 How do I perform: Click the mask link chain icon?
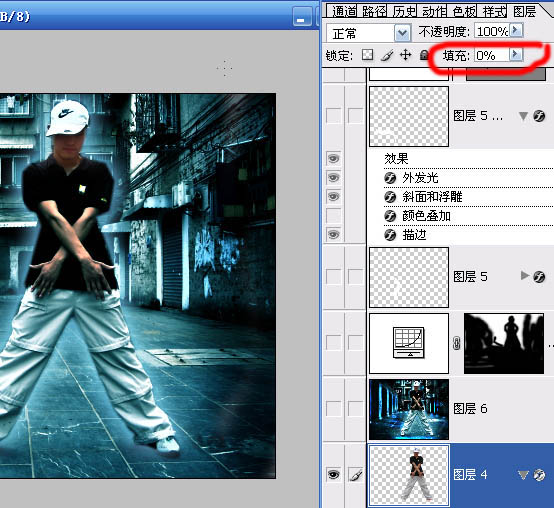pyautogui.click(x=456, y=343)
